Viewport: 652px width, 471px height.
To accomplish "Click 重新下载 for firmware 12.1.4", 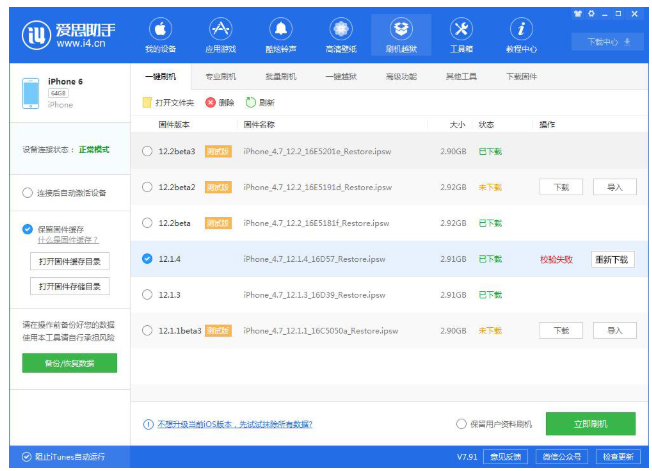I will pos(613,259).
